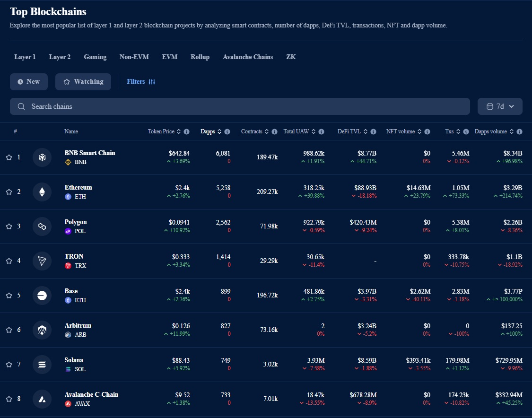
Task: Open the Polygon chain logo icon
Action: click(42, 226)
